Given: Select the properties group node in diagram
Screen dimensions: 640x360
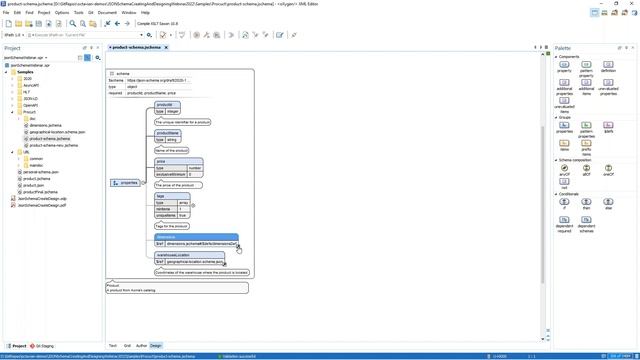Looking at the screenshot, I should click(125, 183).
